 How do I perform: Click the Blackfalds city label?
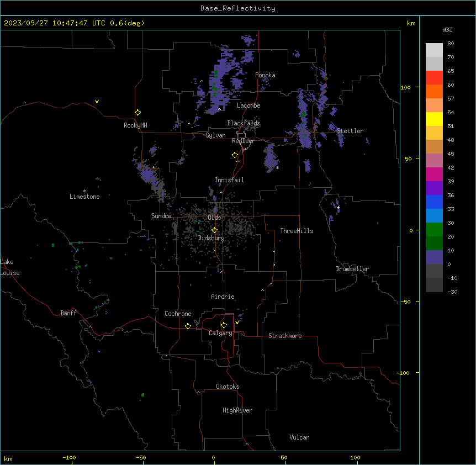(x=244, y=123)
